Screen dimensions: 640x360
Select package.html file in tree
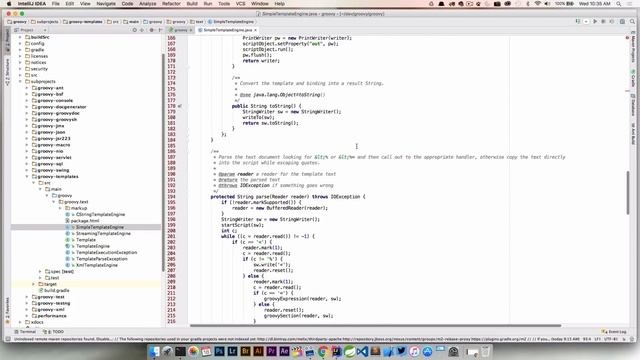[x=84, y=221]
